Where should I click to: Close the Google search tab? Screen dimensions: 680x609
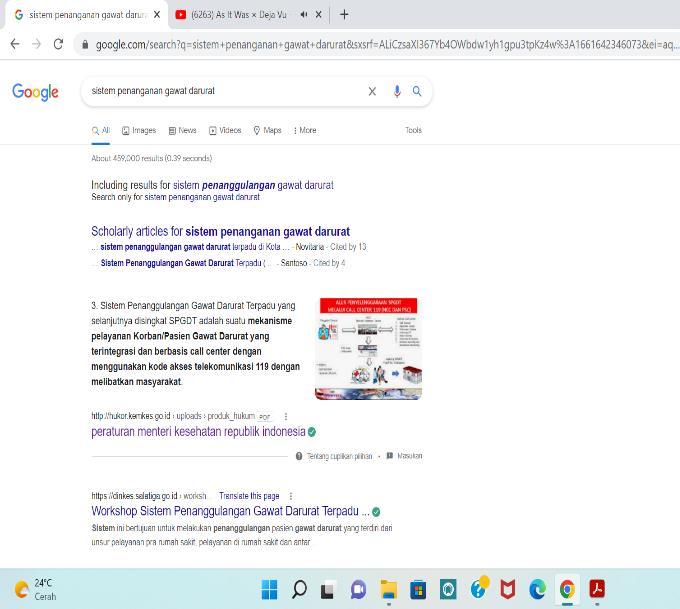tap(157, 15)
